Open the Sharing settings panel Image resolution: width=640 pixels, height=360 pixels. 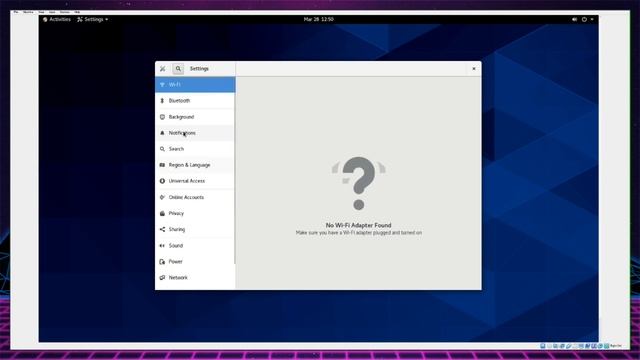[x=195, y=229]
